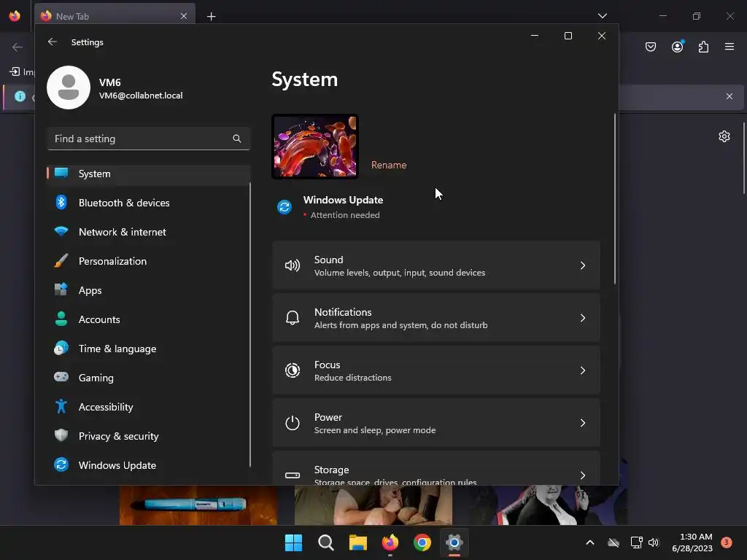The height and width of the screenshot is (560, 747).
Task: Click the gear icon on Firefox new tab page
Action: (724, 136)
